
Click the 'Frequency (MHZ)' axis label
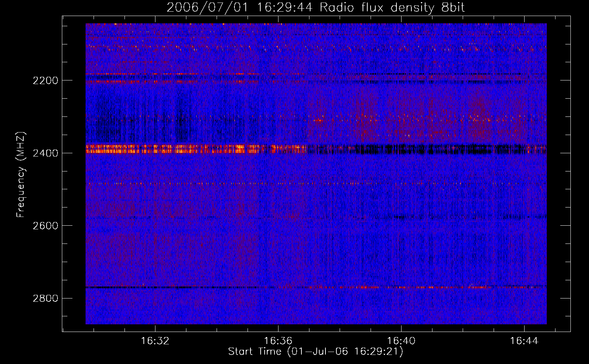[21, 175]
